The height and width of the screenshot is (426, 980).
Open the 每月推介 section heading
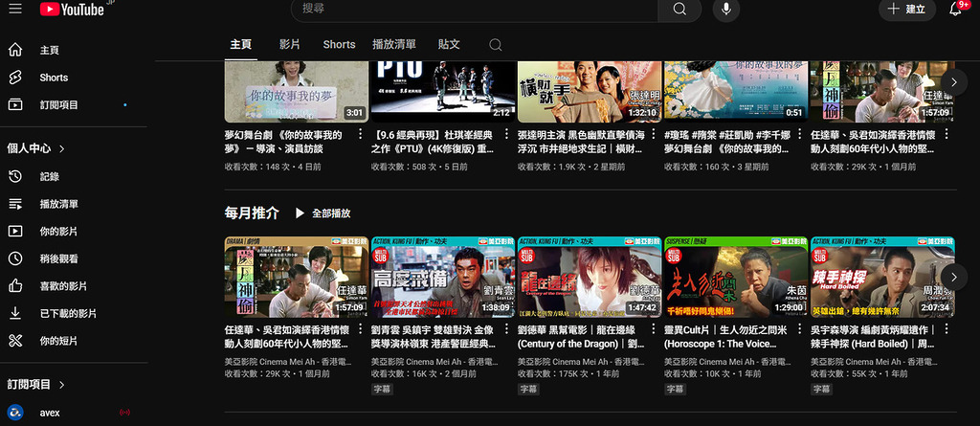point(252,213)
